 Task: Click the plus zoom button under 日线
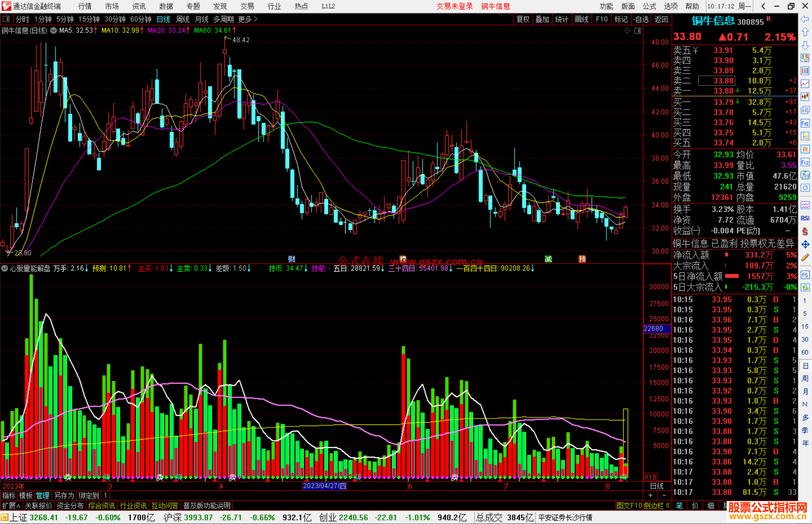(x=651, y=495)
